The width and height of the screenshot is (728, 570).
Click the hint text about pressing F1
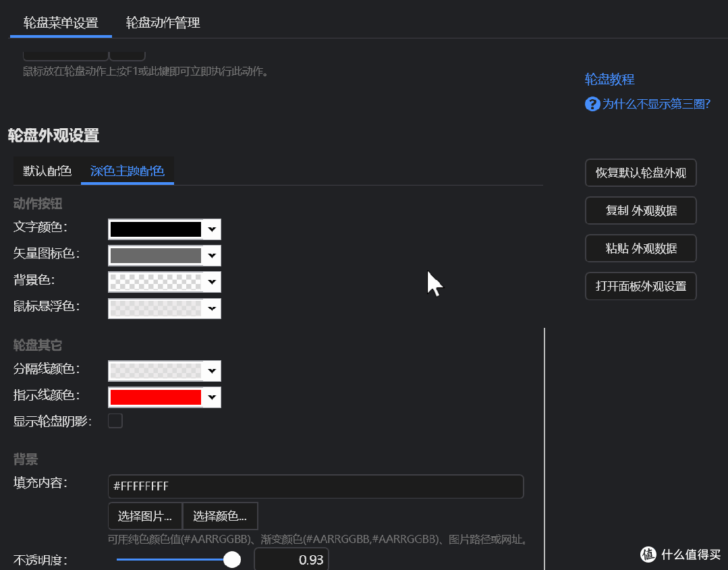coord(146,72)
